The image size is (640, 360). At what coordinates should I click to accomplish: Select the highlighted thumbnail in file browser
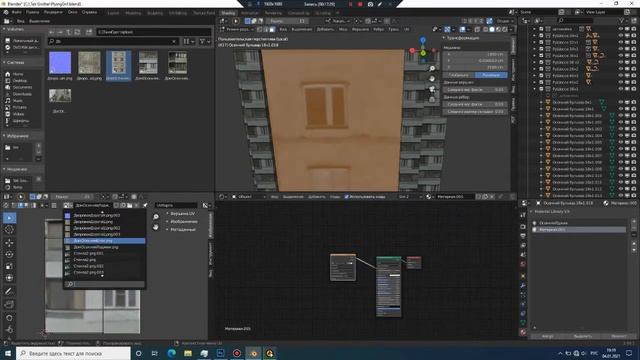pyautogui.click(x=118, y=65)
